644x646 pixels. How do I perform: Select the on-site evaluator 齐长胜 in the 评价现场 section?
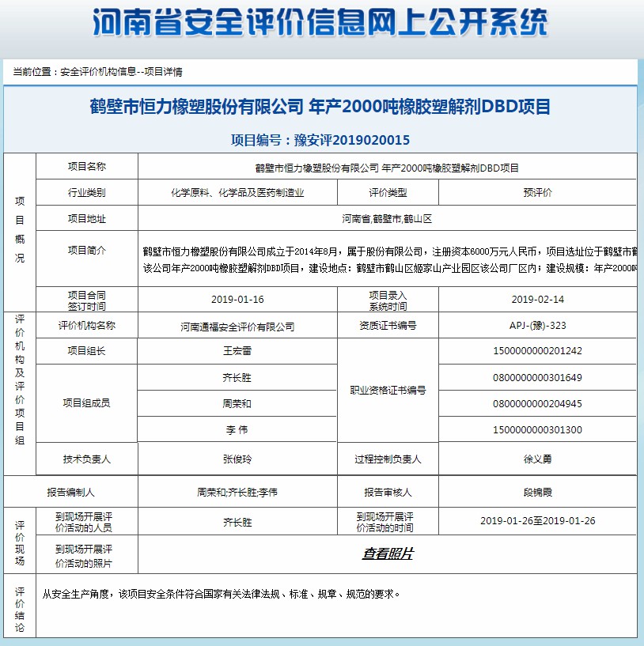click(237, 523)
